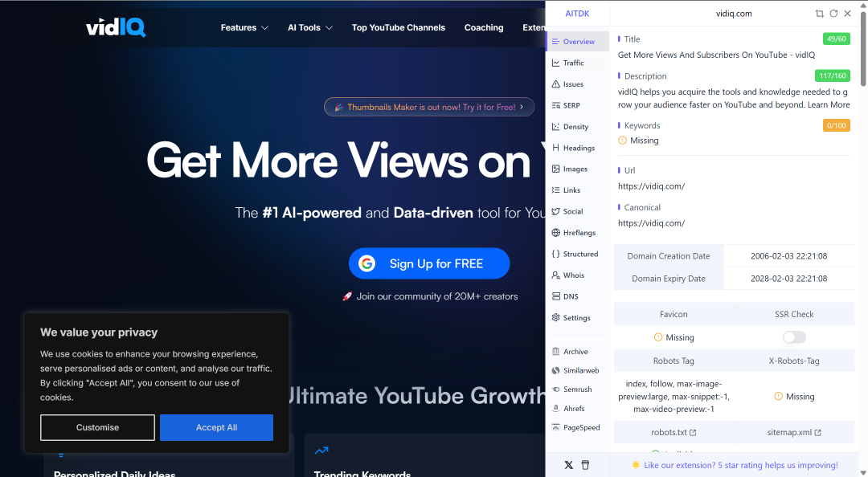Click the page title text in Overview
Viewport: 868px width, 477px height.
coord(716,55)
